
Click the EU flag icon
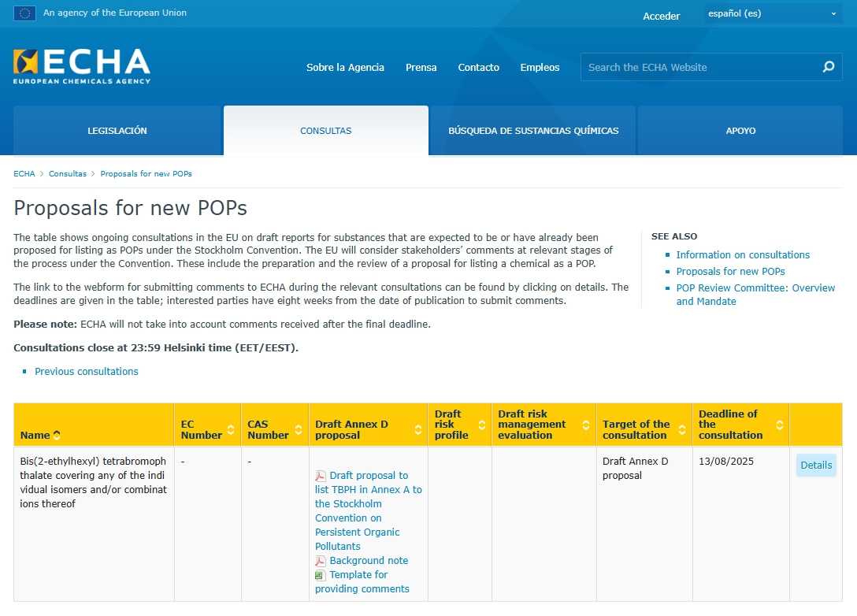pyautogui.click(x=24, y=13)
